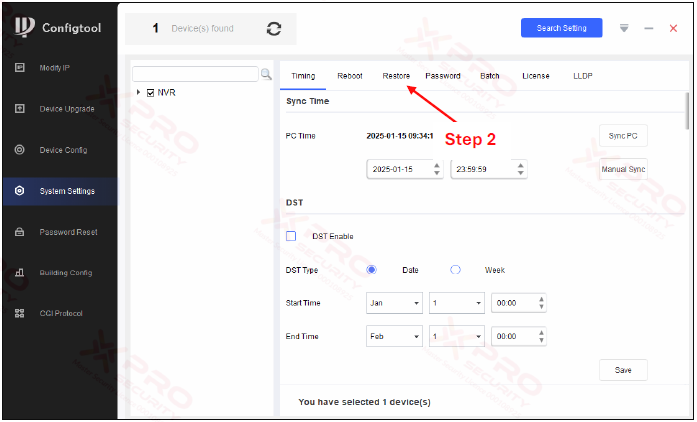Click the NVR tree item label
Viewport: 697px width, 422px height.
166,92
